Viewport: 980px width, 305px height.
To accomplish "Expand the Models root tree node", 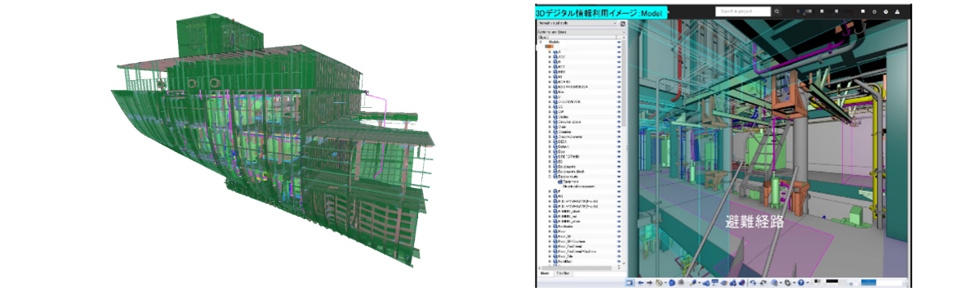I will [540, 42].
